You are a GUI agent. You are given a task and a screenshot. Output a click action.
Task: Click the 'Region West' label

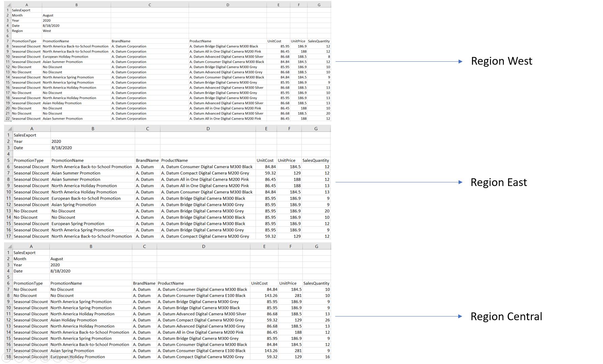[501, 61]
